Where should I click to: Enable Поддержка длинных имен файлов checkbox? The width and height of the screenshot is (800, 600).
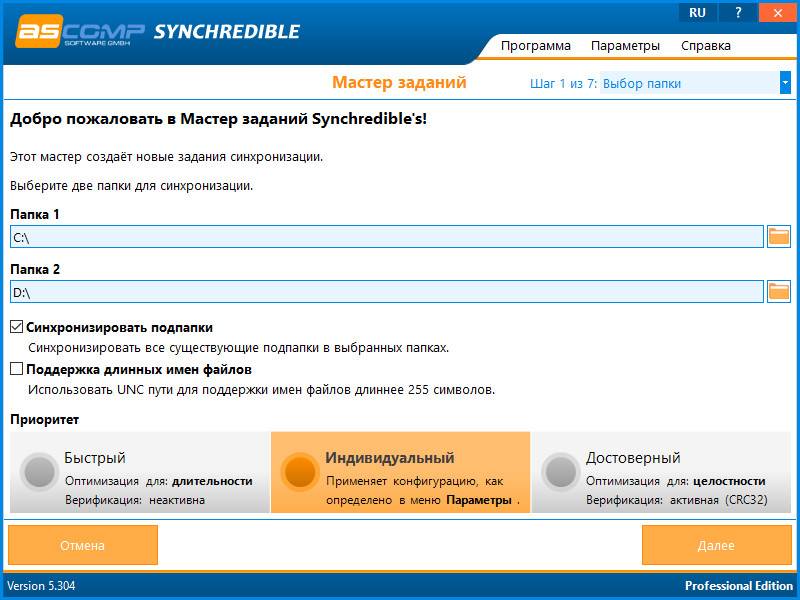16,369
